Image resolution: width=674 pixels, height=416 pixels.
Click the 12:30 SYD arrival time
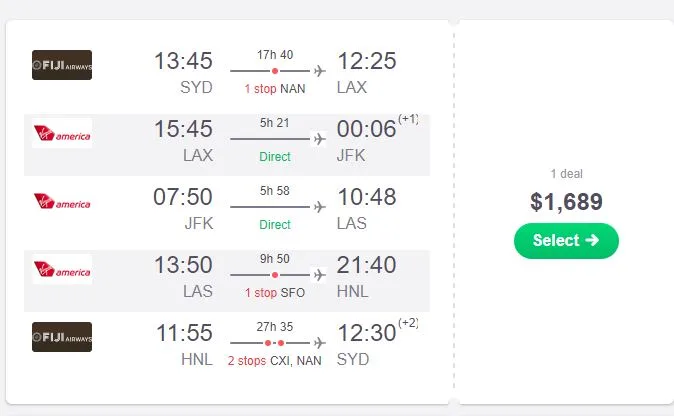pos(367,333)
